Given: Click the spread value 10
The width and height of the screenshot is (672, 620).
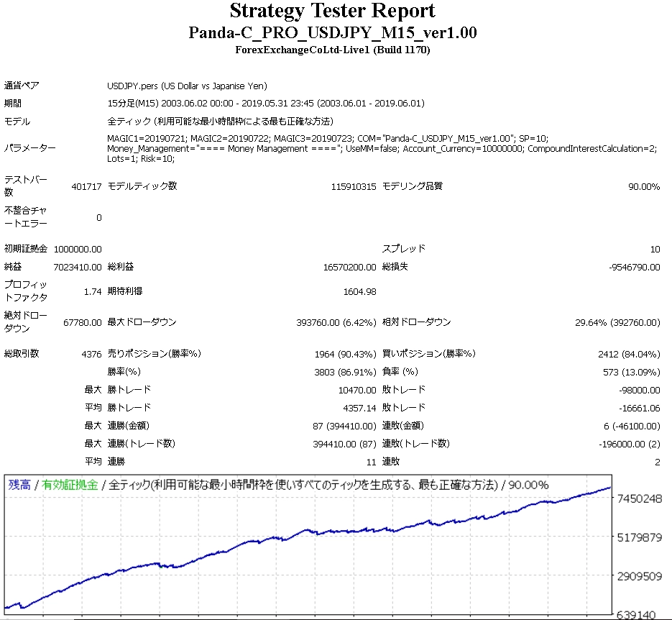Looking at the screenshot, I should [655, 249].
